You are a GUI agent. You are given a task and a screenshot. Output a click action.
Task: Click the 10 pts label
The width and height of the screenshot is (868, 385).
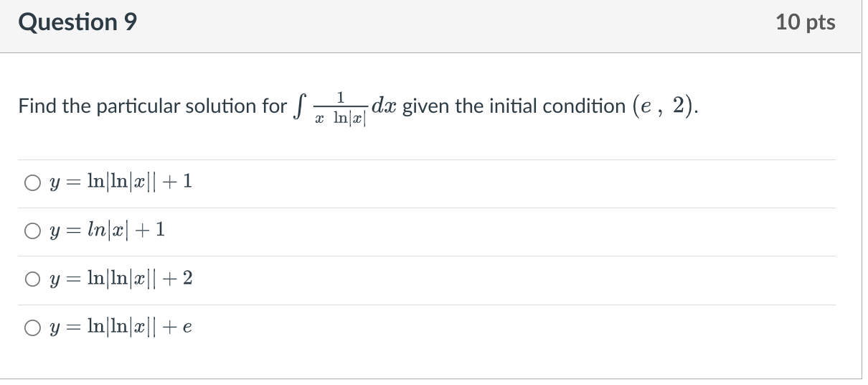(x=805, y=22)
